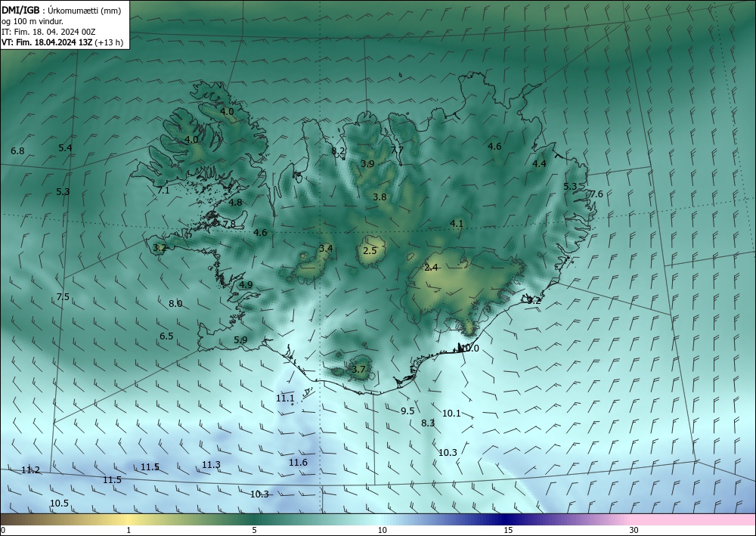Select the value 10.0 on the south coast
The image size is (756, 536).
pyautogui.click(x=469, y=349)
